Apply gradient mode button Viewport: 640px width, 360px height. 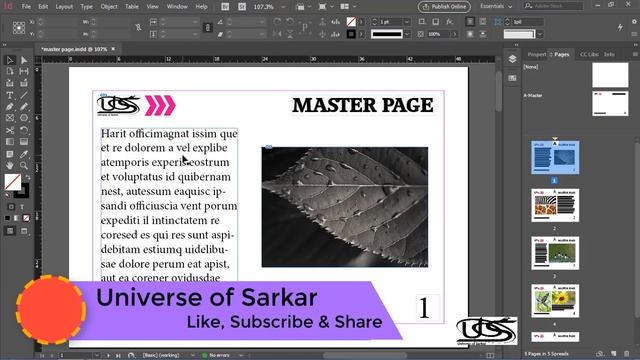tap(16, 218)
